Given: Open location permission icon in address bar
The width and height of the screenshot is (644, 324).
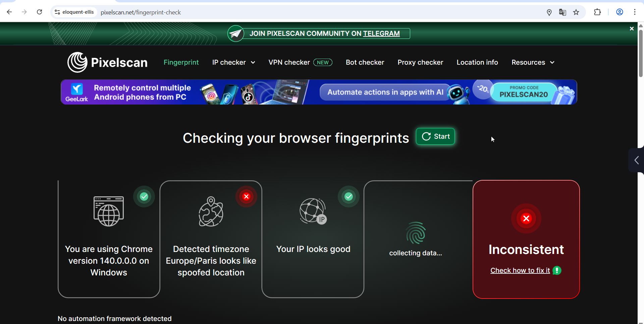Looking at the screenshot, I should point(549,12).
